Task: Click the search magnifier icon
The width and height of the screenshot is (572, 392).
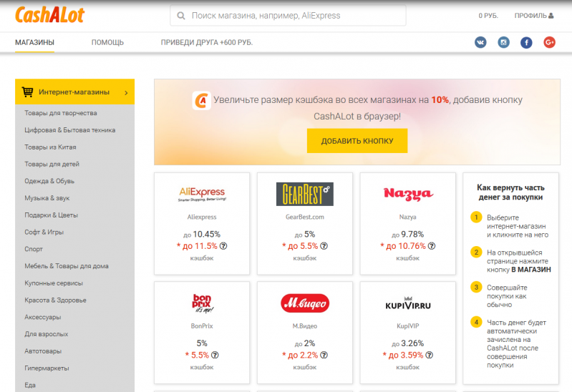Action: 180,16
